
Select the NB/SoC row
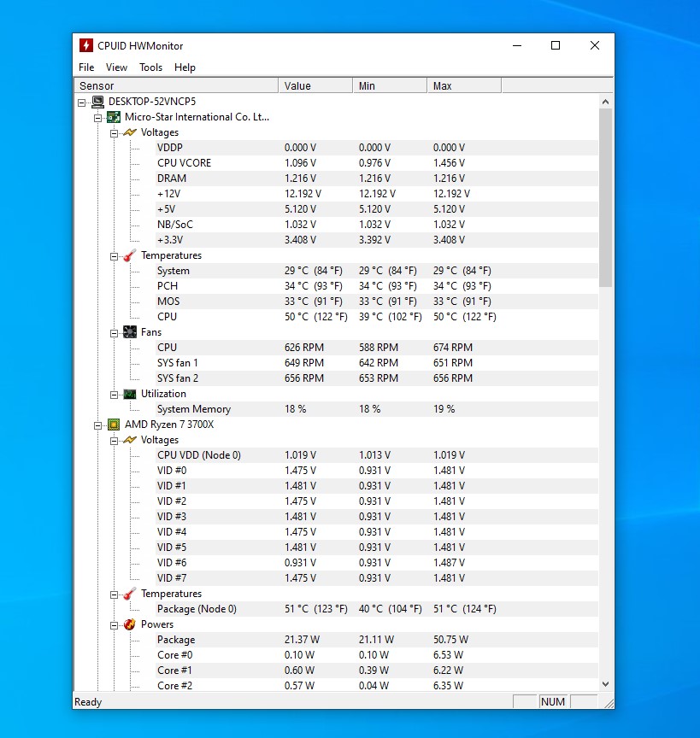377,225
